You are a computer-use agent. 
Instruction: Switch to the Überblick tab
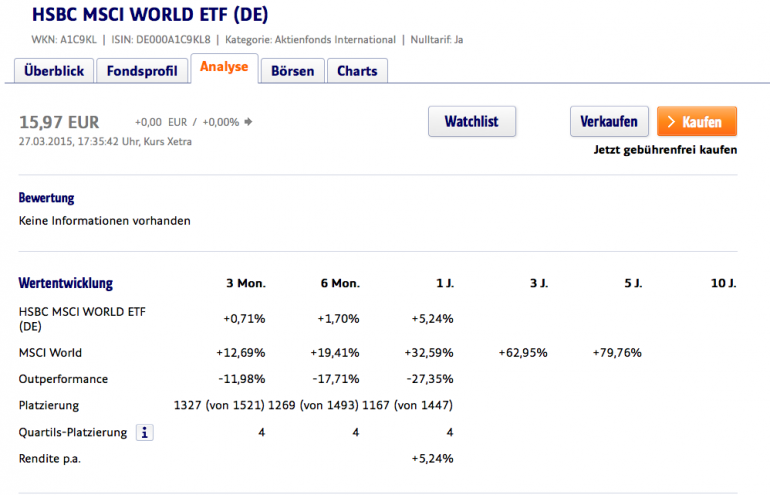[x=54, y=71]
